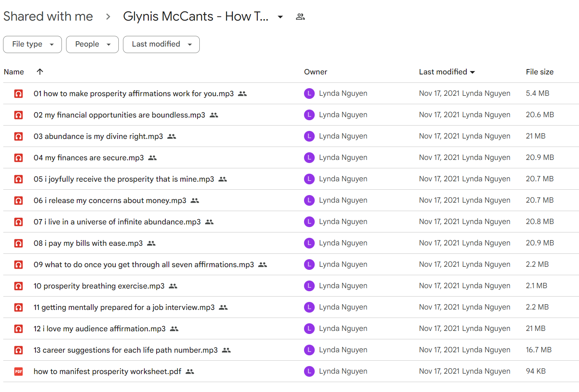579x392 pixels.
Task: Click audio icon of 06 i release my concerns
Action: 18,200
